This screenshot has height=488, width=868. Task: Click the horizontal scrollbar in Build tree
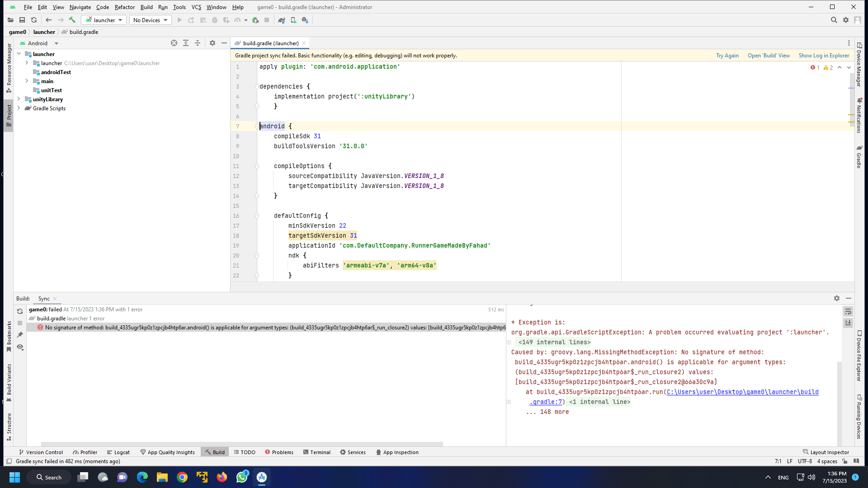(x=242, y=444)
